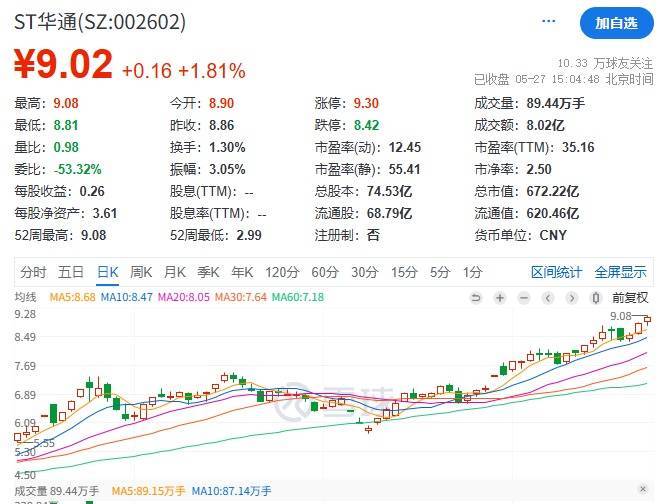Click the 委比 value -53.32%
Screen dimensions: 670x504
77,169
